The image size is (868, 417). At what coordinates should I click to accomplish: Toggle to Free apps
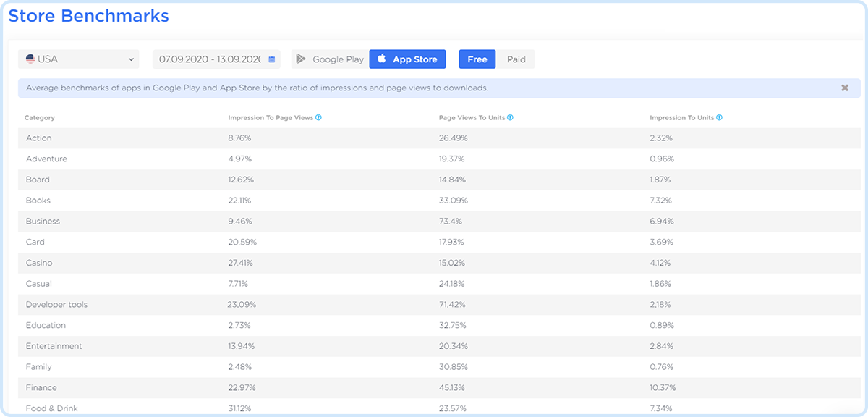pyautogui.click(x=477, y=59)
